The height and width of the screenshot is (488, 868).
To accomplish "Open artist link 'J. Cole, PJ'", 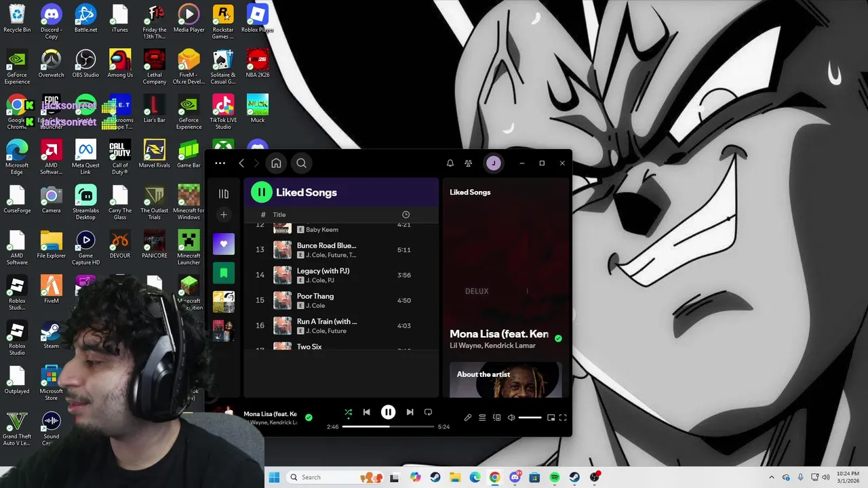I will coord(320,281).
